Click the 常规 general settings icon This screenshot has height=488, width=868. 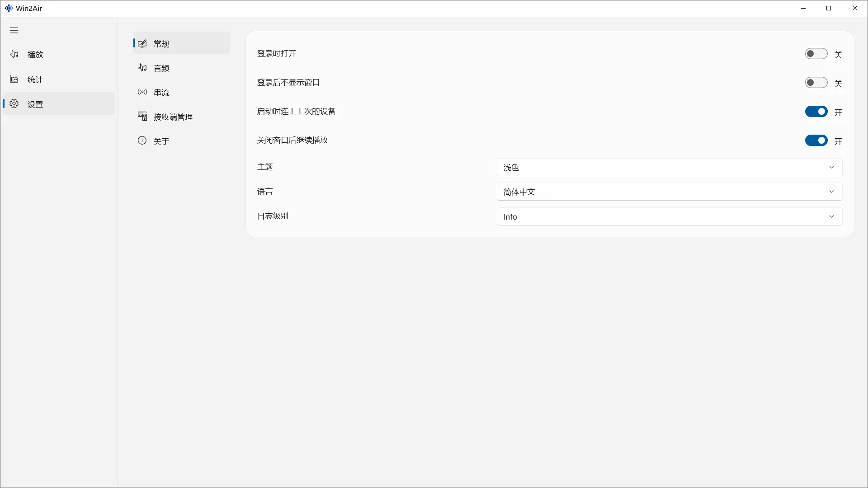click(142, 43)
